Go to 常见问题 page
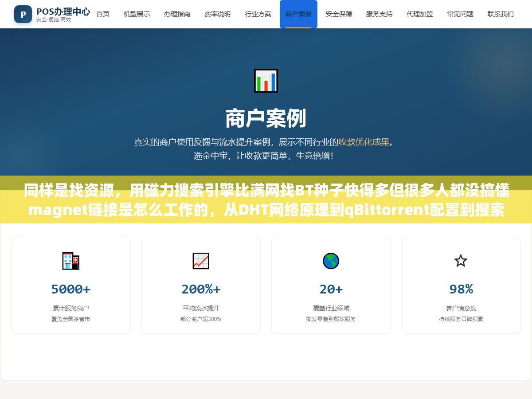The height and width of the screenshot is (399, 532). click(x=460, y=14)
